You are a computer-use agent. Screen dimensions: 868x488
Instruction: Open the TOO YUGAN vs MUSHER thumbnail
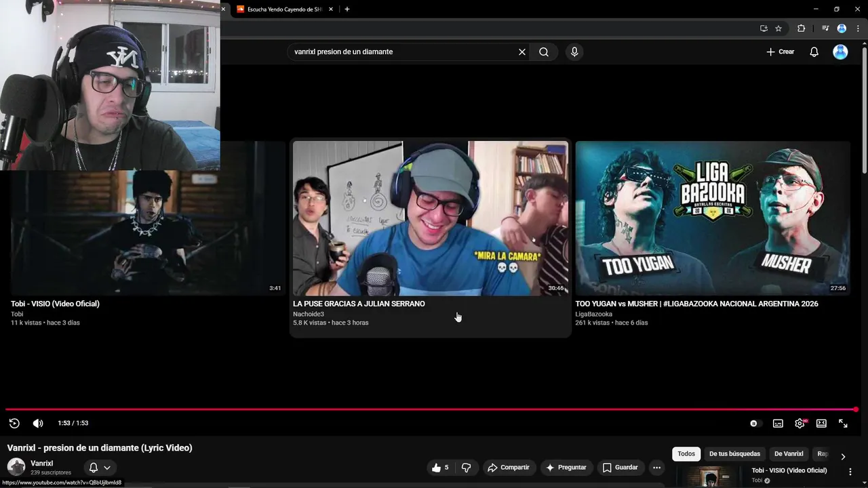[x=713, y=218]
